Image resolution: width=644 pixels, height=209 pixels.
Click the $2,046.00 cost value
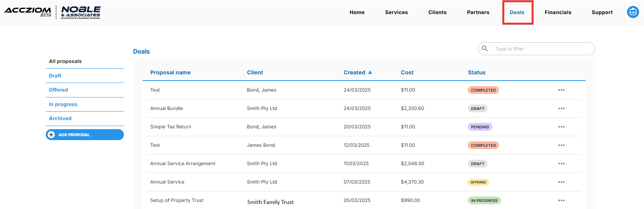[412, 164]
